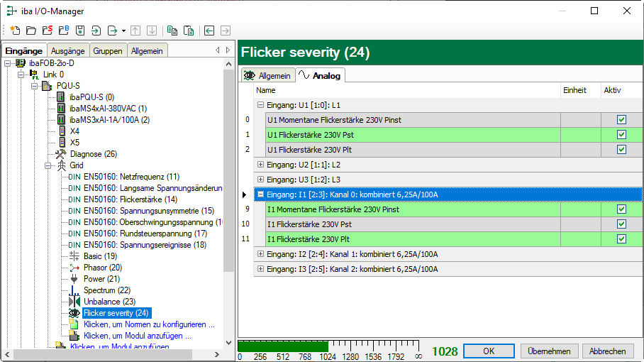Screen dimensions: 644x362
Task: Click the Unbalance module icon
Action: pyautogui.click(x=74, y=302)
